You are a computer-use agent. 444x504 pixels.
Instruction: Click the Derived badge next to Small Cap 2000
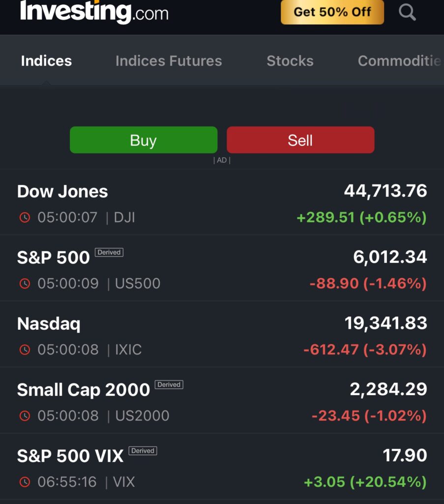coord(169,385)
